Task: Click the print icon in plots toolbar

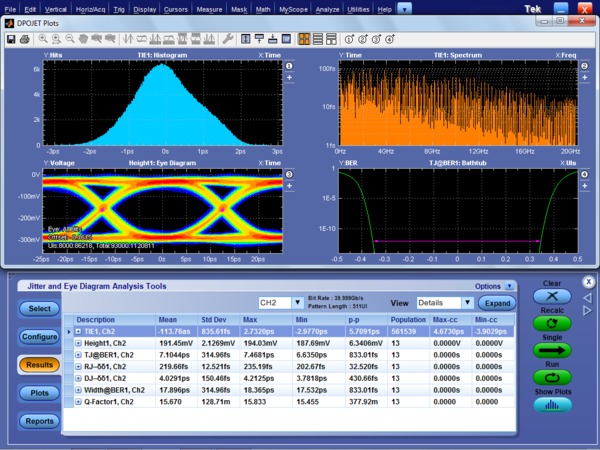Action: tap(24, 39)
